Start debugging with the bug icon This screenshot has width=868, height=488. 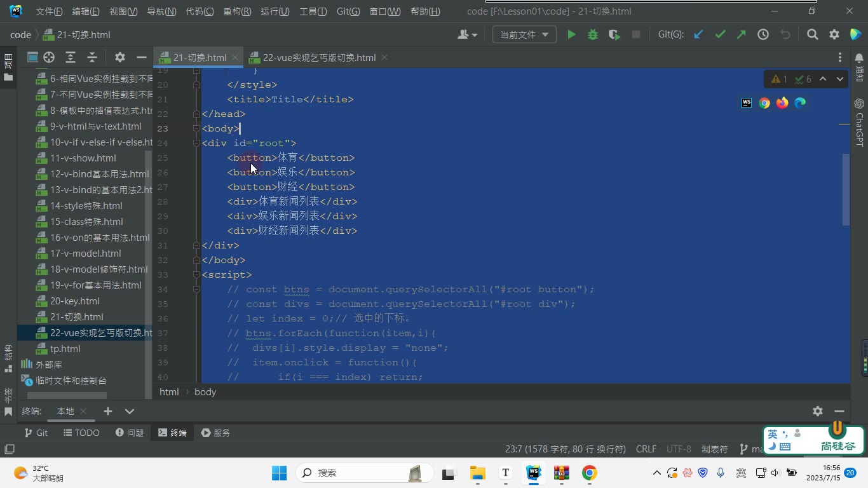(593, 35)
